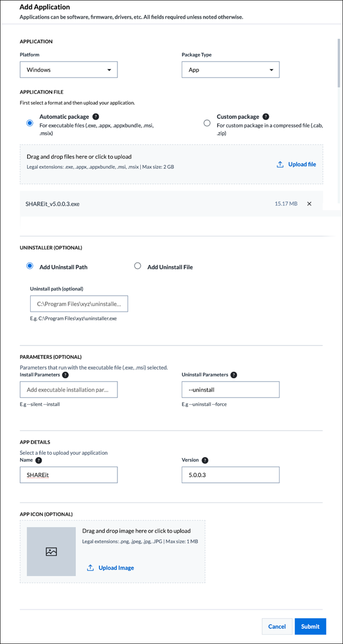Screen dimensions: 343x644
Task: Click the Uninstall Parameters help icon
Action: (x=234, y=375)
